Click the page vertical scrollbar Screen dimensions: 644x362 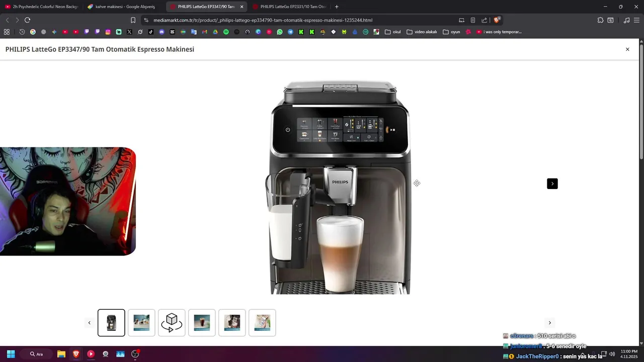[641, 103]
